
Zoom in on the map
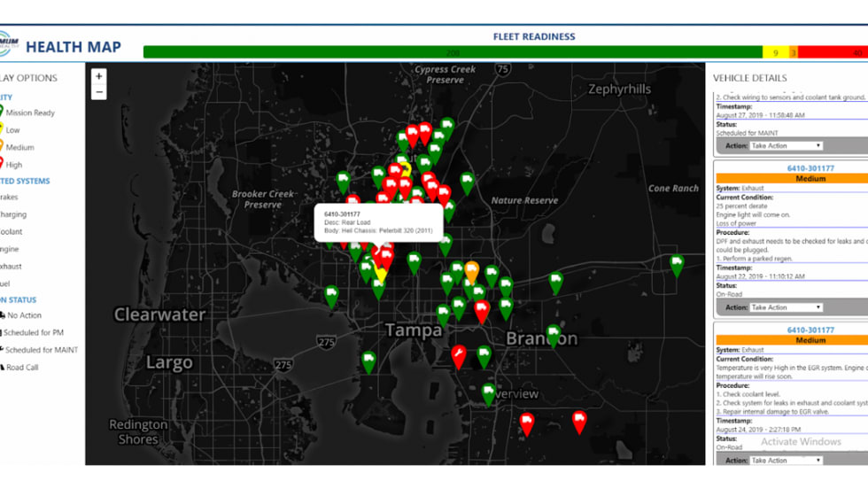tap(99, 76)
